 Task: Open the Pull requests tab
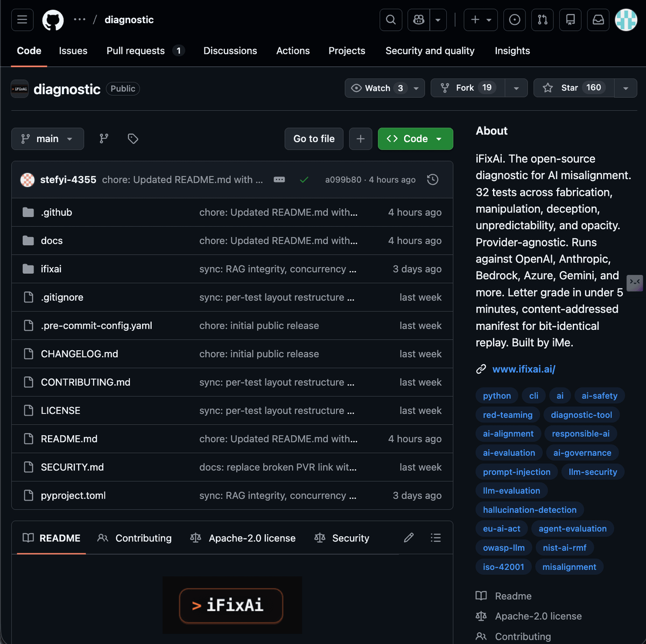[146, 51]
